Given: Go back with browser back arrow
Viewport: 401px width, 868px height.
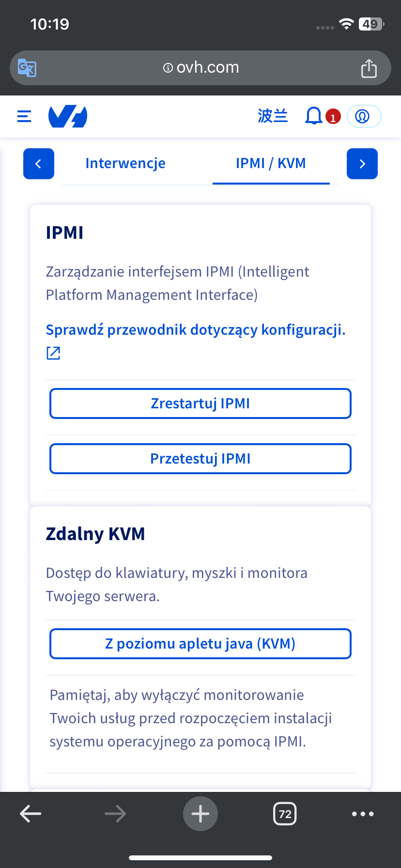Looking at the screenshot, I should 31,814.
